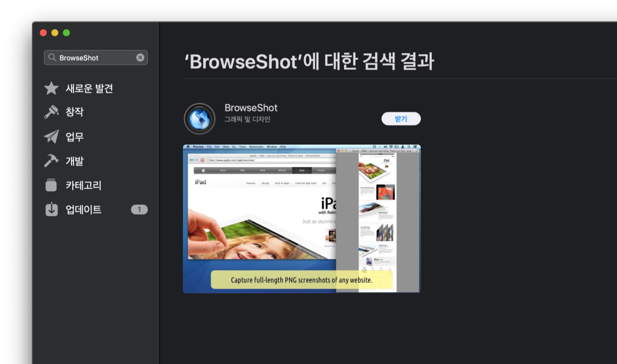Click the BrowseShot globe app icon
This screenshot has width=617, height=364.
pyautogui.click(x=199, y=119)
